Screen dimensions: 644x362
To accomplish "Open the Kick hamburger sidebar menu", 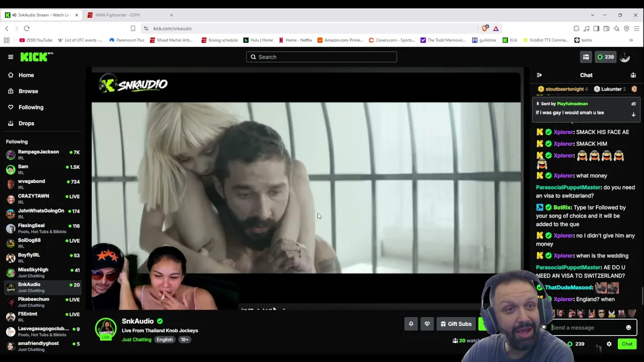I will (x=11, y=57).
